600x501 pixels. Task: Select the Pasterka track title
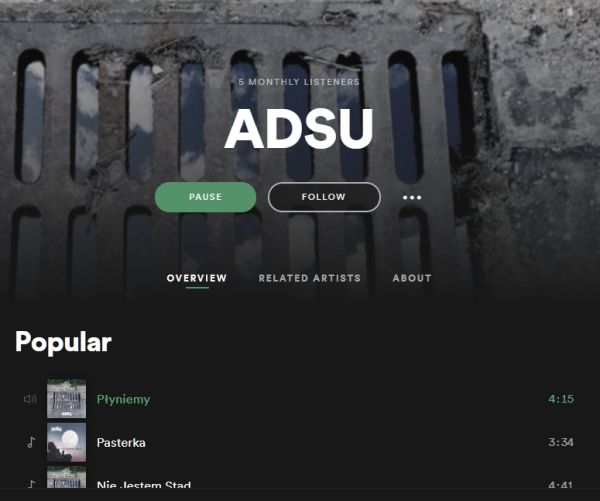coord(121,443)
